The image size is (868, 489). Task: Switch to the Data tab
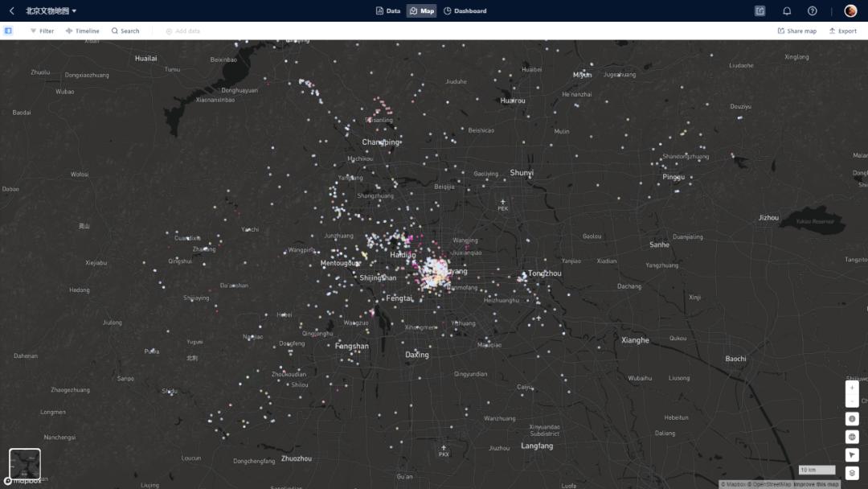click(x=388, y=10)
